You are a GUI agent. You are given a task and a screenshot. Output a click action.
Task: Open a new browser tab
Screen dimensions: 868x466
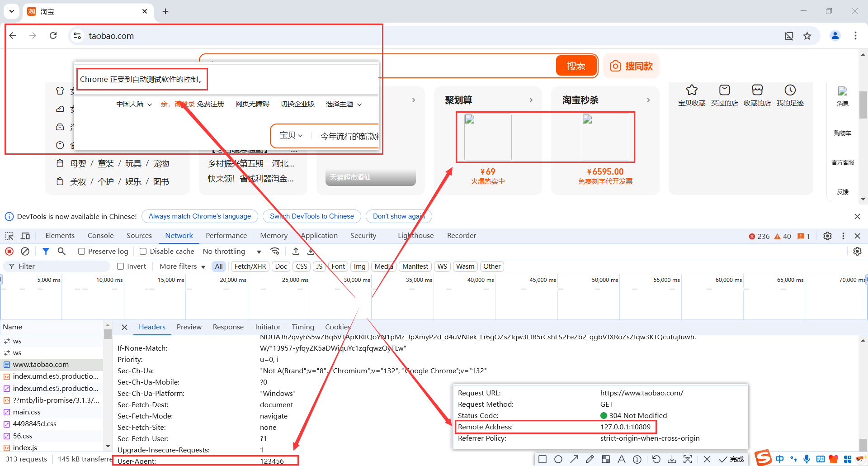click(x=165, y=11)
